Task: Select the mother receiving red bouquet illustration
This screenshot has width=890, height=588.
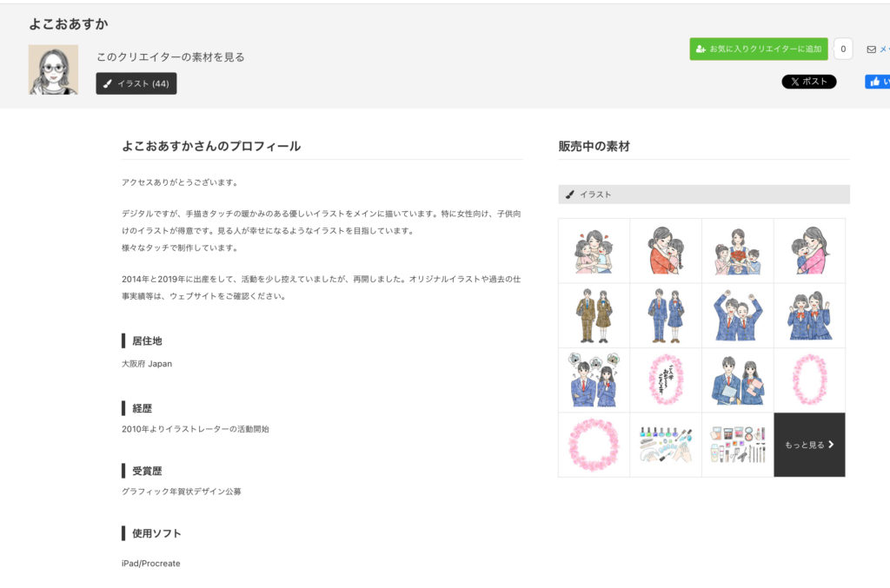Action: (737, 251)
